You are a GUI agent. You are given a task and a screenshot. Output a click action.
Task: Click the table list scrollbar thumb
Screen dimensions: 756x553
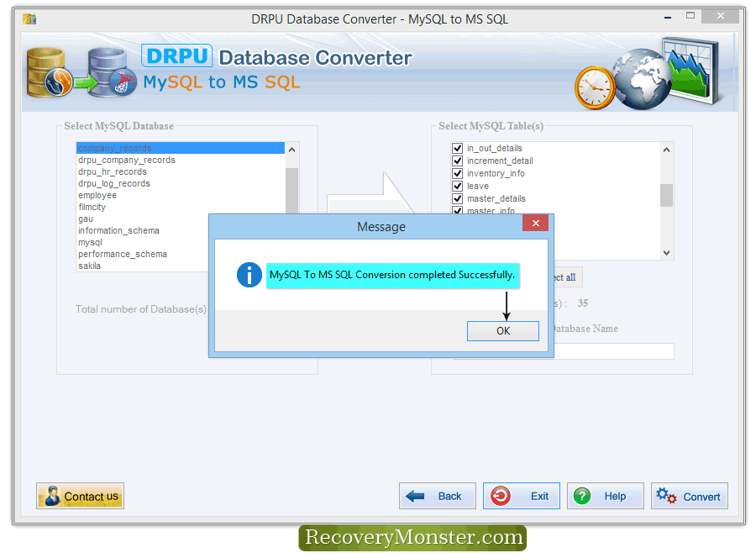coord(666,195)
